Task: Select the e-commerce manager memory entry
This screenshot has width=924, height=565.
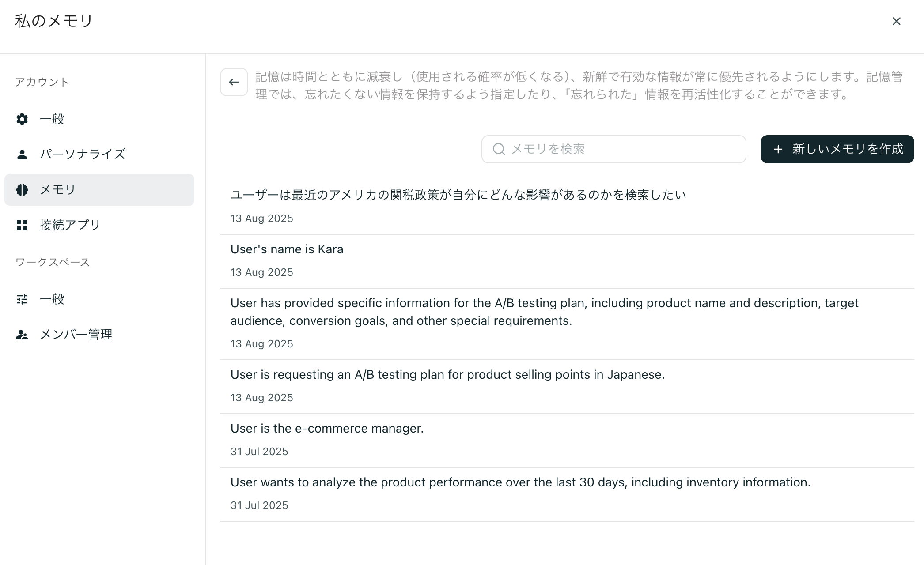Action: click(327, 429)
